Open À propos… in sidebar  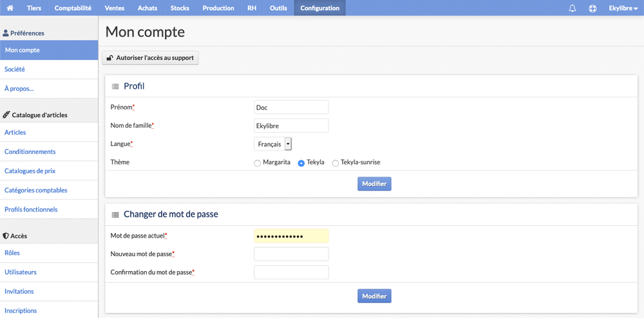[x=49, y=89]
